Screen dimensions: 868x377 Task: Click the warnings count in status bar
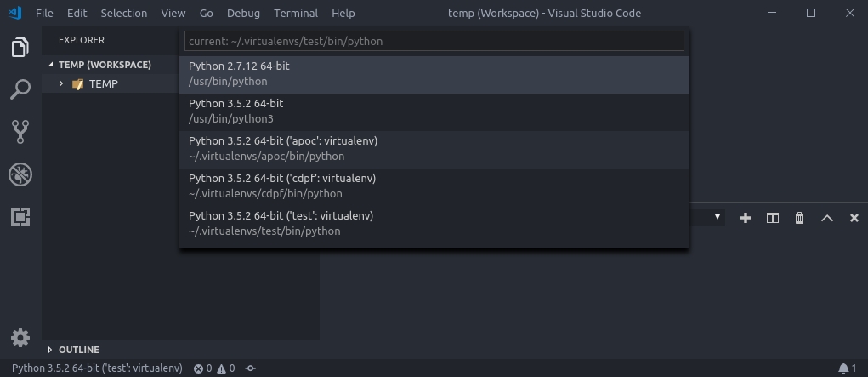coord(226,368)
